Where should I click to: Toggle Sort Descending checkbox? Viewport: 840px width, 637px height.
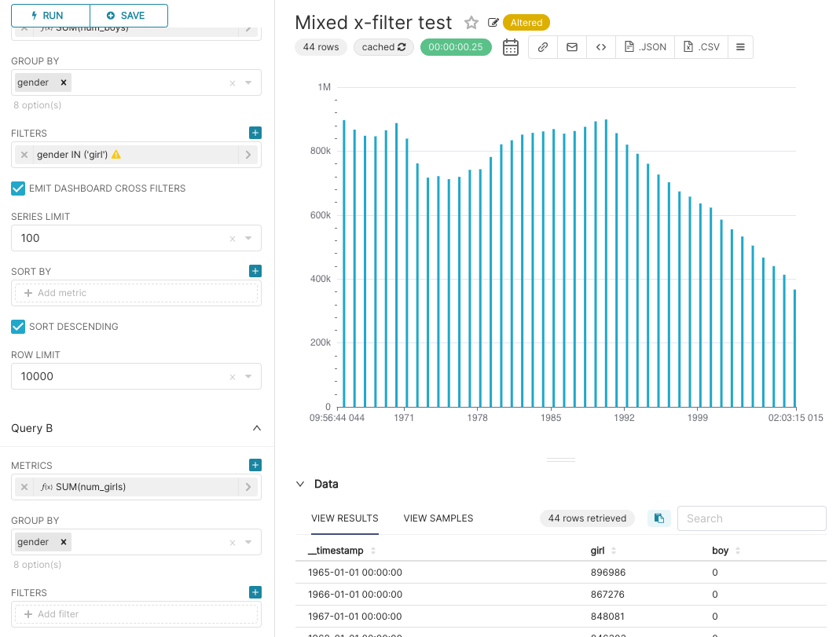click(18, 327)
